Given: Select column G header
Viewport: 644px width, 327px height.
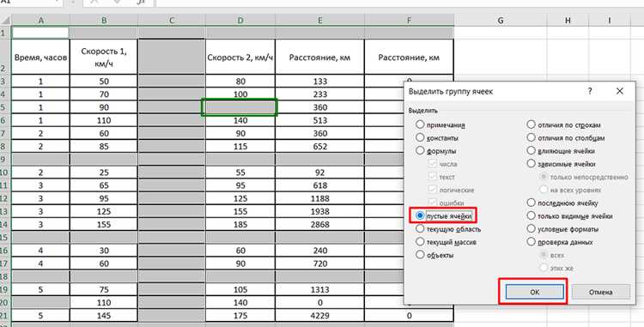Looking at the screenshot, I should (x=501, y=20).
